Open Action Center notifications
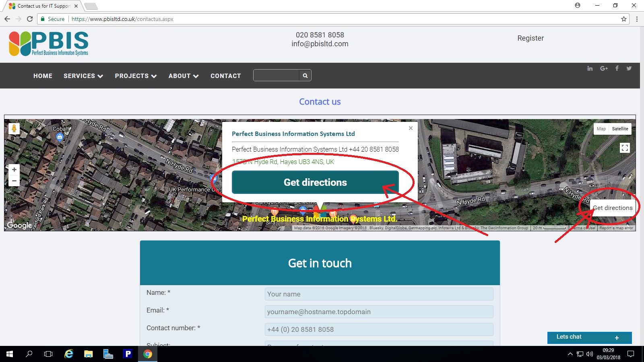Image resolution: width=644 pixels, height=362 pixels. click(x=631, y=354)
